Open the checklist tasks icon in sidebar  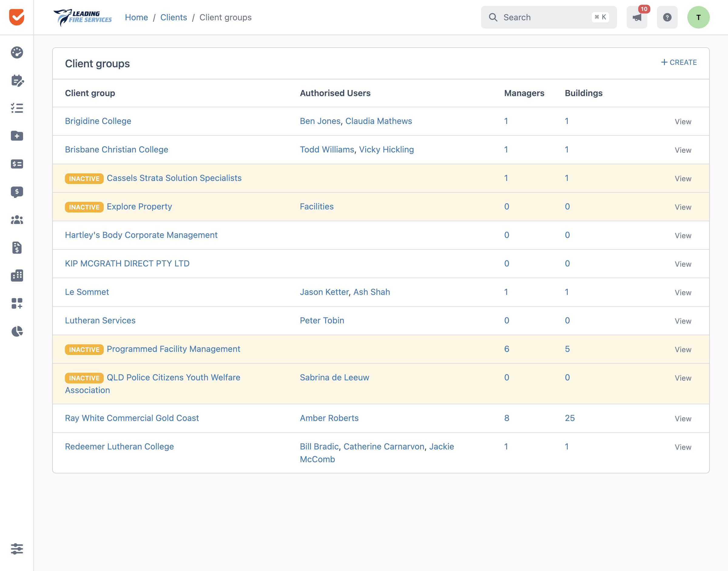(17, 108)
